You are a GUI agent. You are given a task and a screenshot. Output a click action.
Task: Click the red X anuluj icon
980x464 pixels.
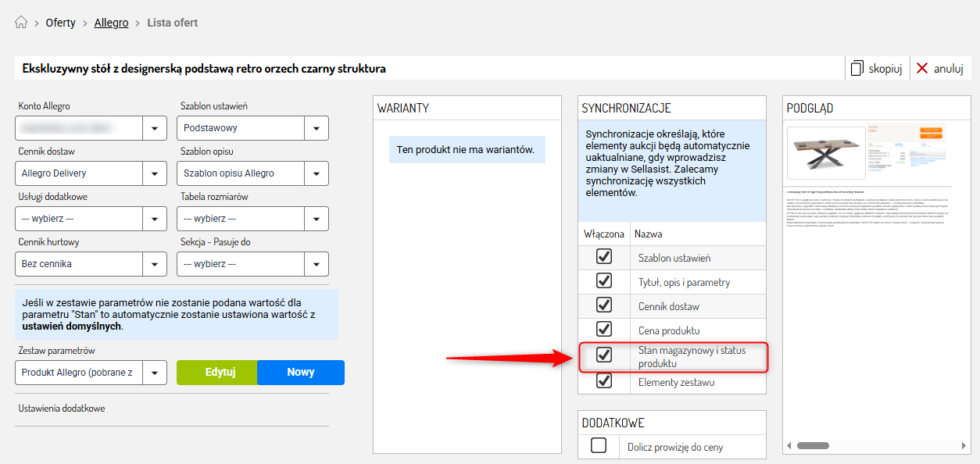coord(922,69)
